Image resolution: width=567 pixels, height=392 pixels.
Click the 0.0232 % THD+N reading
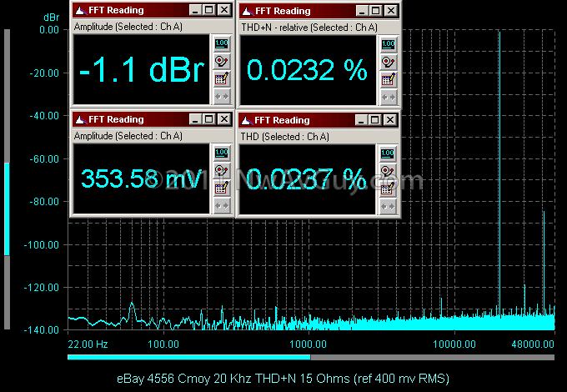[x=307, y=70]
